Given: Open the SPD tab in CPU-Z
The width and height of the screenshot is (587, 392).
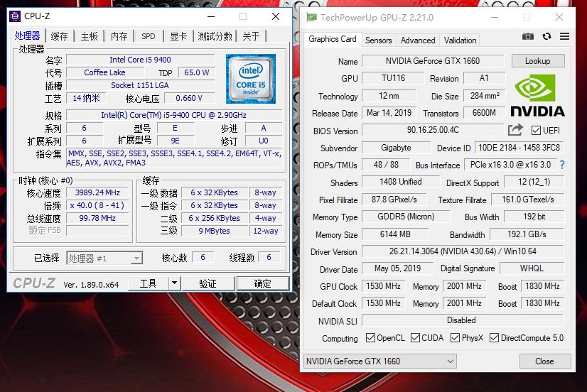Looking at the screenshot, I should pyautogui.click(x=149, y=36).
